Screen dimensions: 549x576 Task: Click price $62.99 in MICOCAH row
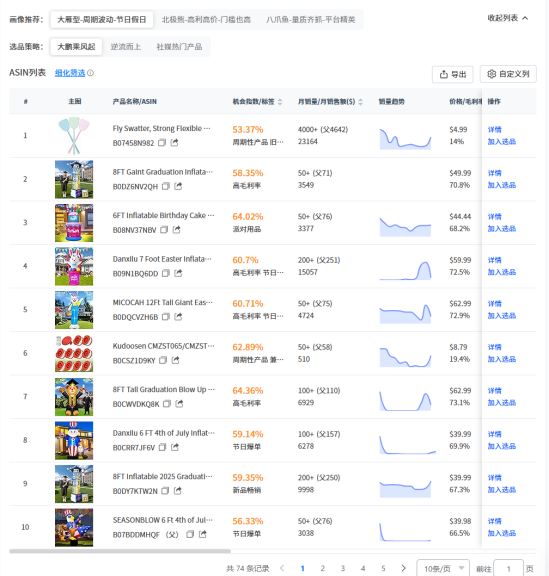pos(460,303)
